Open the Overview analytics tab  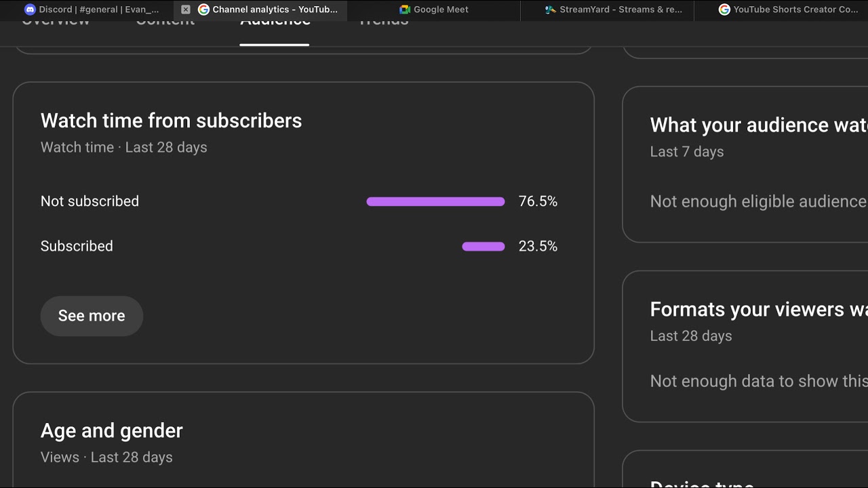click(56, 23)
